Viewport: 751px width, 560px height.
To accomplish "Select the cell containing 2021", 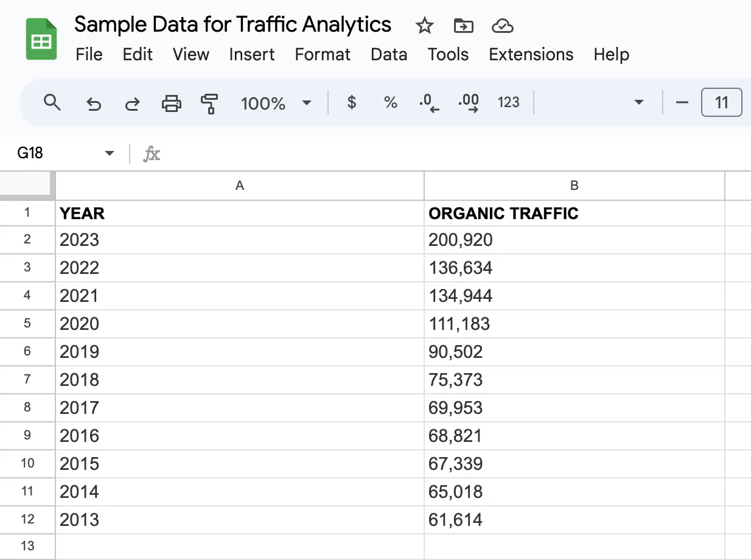I will [x=240, y=296].
